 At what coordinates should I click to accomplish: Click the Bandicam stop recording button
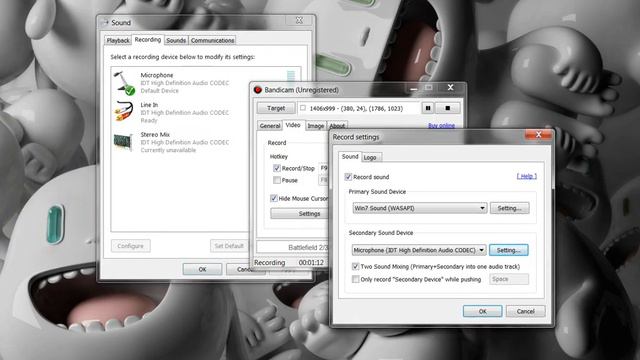(x=447, y=108)
